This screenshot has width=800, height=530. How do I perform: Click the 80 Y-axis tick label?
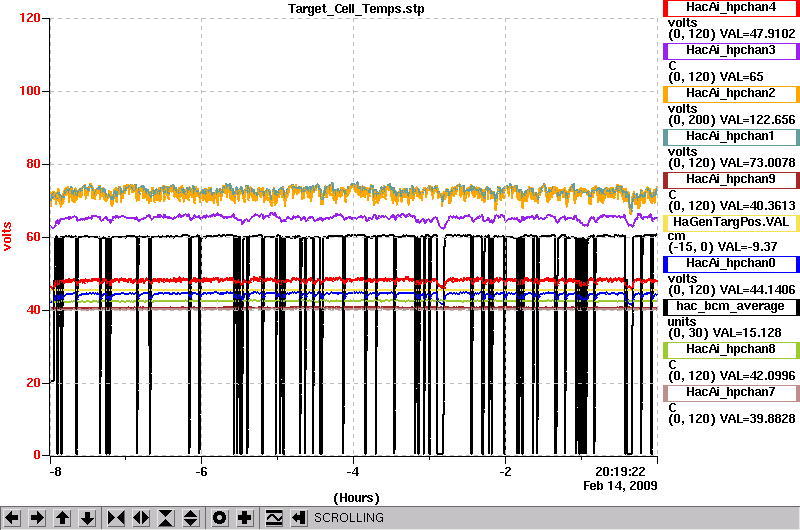click(33, 164)
